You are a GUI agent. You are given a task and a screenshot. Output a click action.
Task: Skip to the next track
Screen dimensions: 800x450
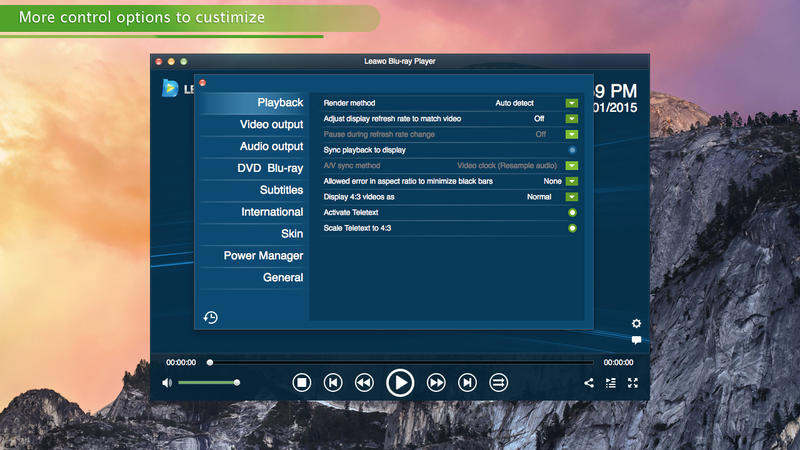coord(467,382)
